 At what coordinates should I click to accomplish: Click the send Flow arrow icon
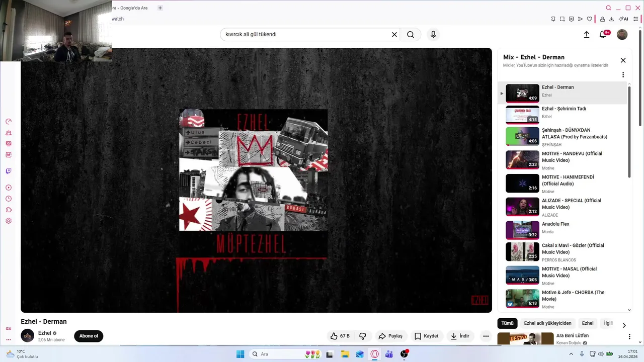pos(580,19)
